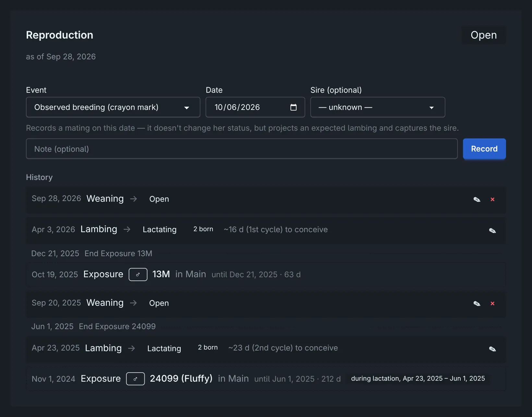Image resolution: width=532 pixels, height=417 pixels.
Task: Click the Date field showing 10/06/2026
Action: (255, 107)
